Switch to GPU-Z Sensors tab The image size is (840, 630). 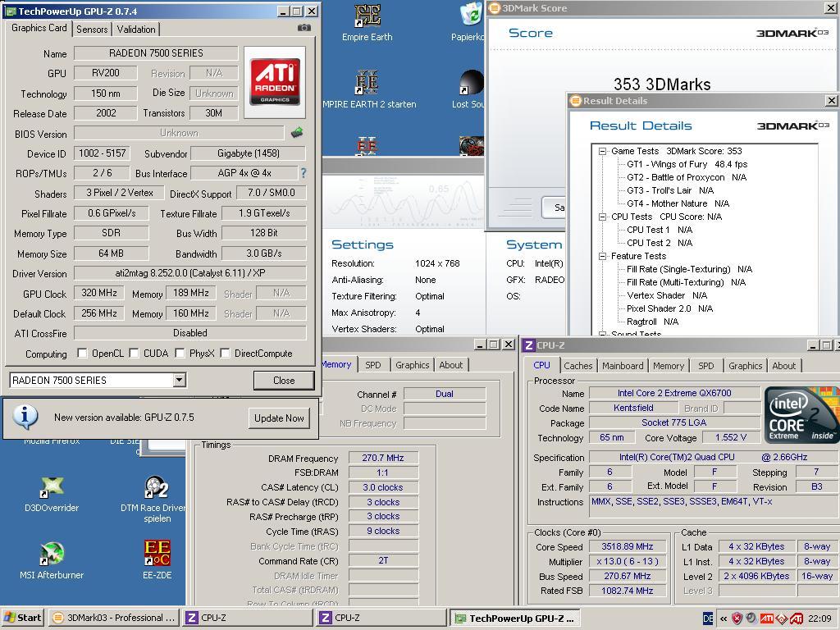(x=92, y=30)
